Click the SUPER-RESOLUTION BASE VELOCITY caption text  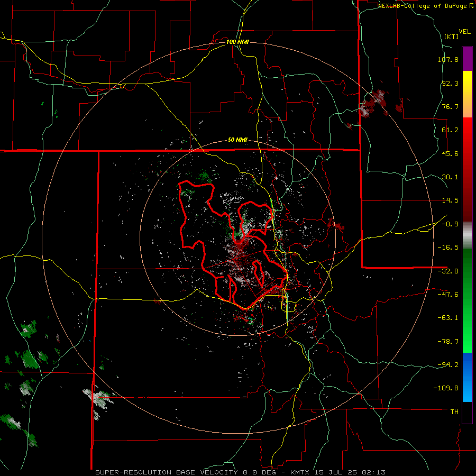click(167, 472)
